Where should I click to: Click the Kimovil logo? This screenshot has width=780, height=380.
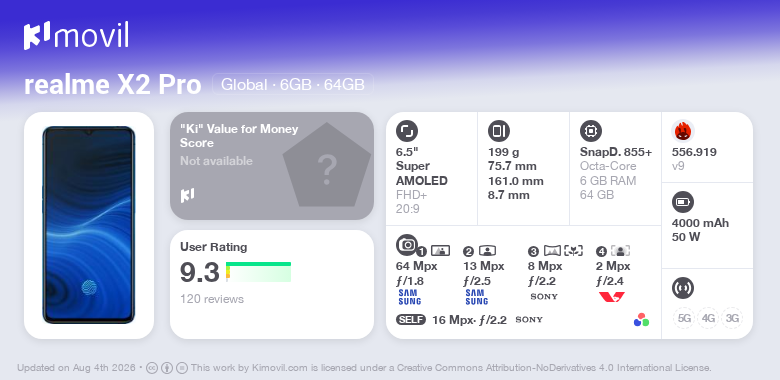point(76,36)
